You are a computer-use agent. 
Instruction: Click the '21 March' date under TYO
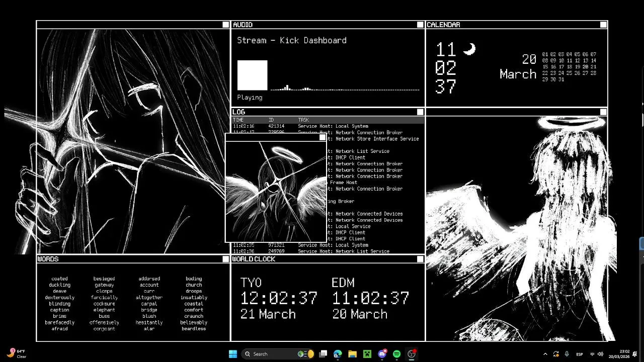[268, 314]
